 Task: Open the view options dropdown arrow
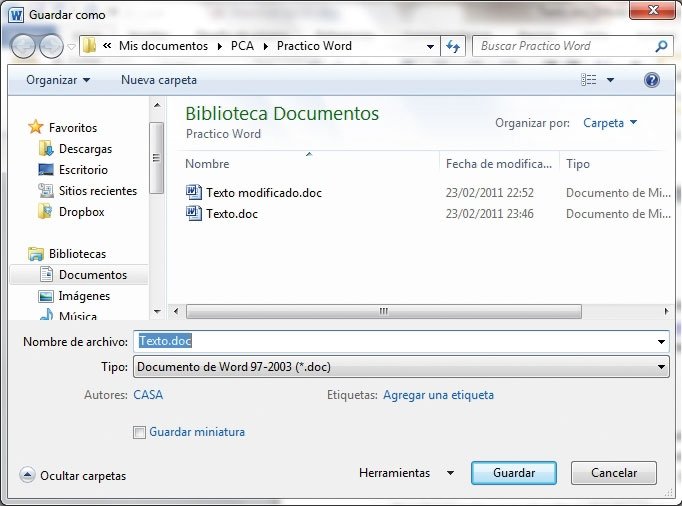610,80
